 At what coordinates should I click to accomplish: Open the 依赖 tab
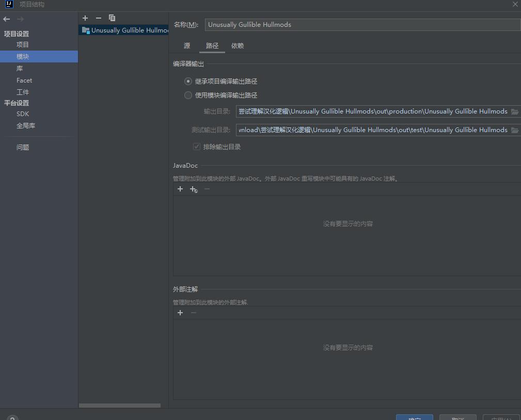pyautogui.click(x=238, y=46)
